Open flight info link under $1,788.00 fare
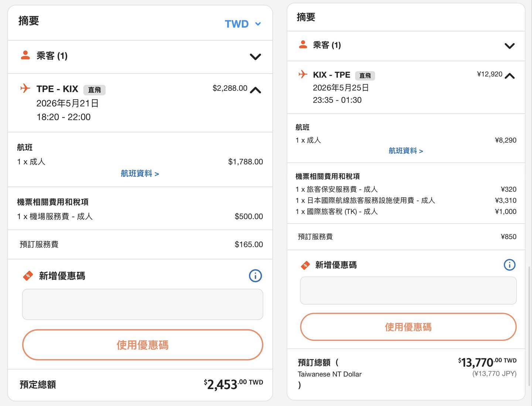The image size is (532, 406). click(x=140, y=173)
